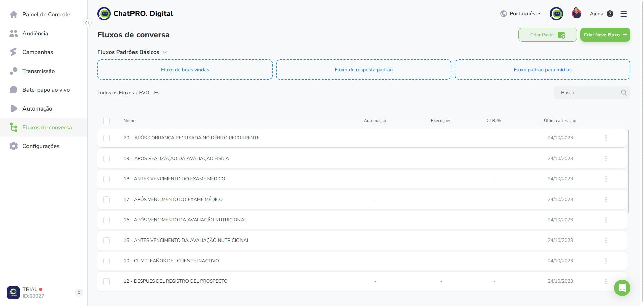Open the account switcher arrows near TRIAL
This screenshot has height=306, width=644.
point(79,293)
